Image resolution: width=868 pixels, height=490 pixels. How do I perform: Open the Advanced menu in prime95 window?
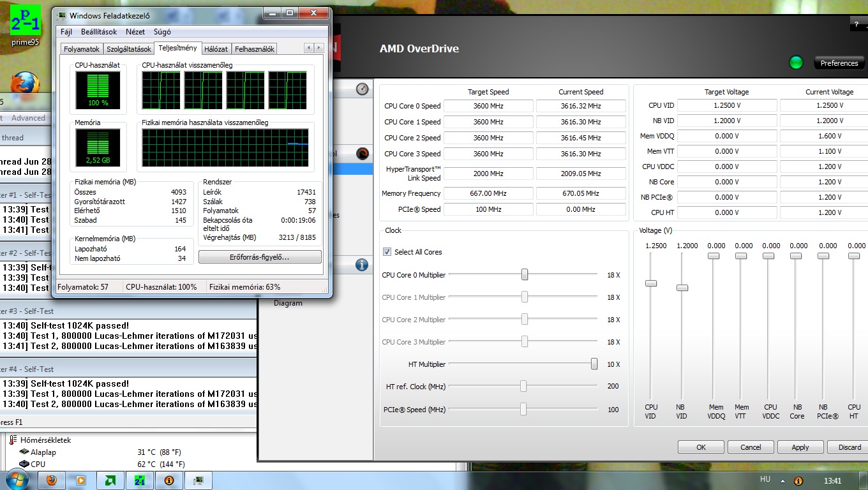pos(28,117)
